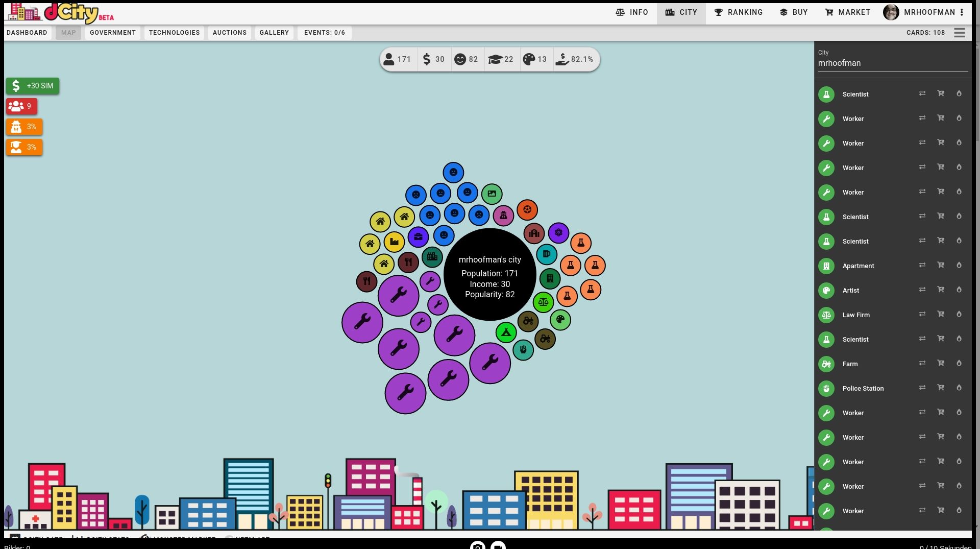Click the Auctions button
The image size is (980, 549).
(229, 33)
